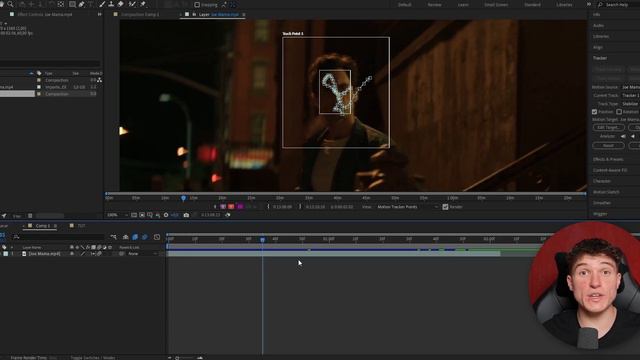This screenshot has height=360, width=640.
Task: Click the Layer viewer playhead marker
Action: 183,198
